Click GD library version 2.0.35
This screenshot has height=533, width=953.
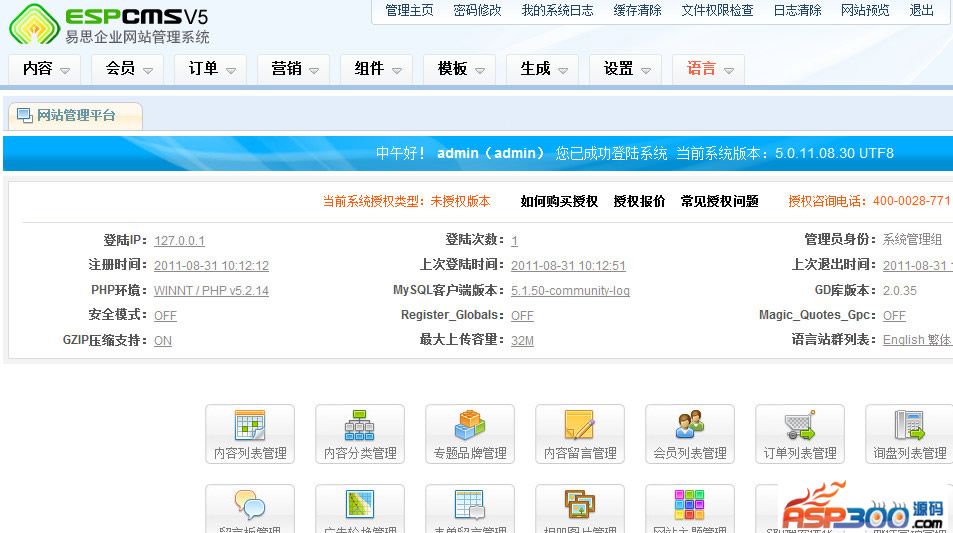click(900, 291)
